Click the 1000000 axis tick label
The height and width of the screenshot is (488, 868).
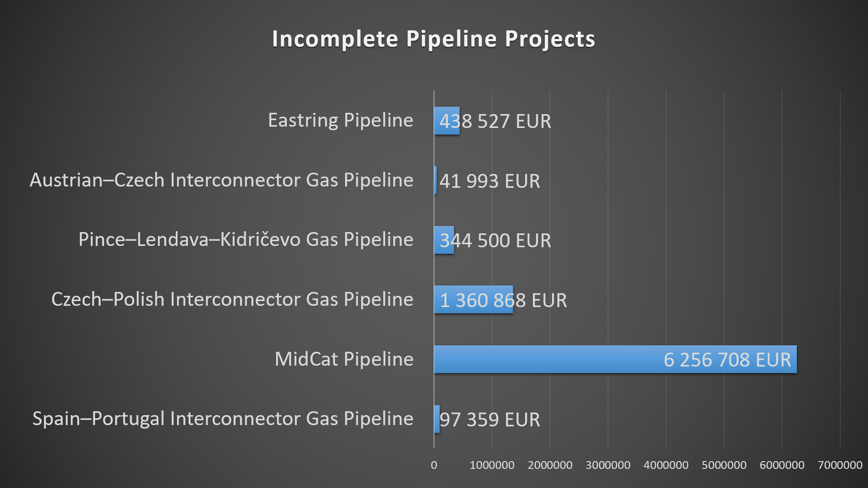pyautogui.click(x=492, y=465)
